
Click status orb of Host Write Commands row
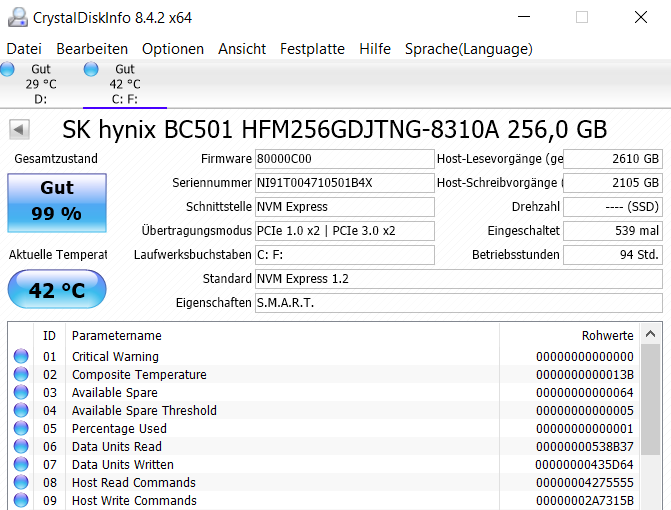[21, 500]
